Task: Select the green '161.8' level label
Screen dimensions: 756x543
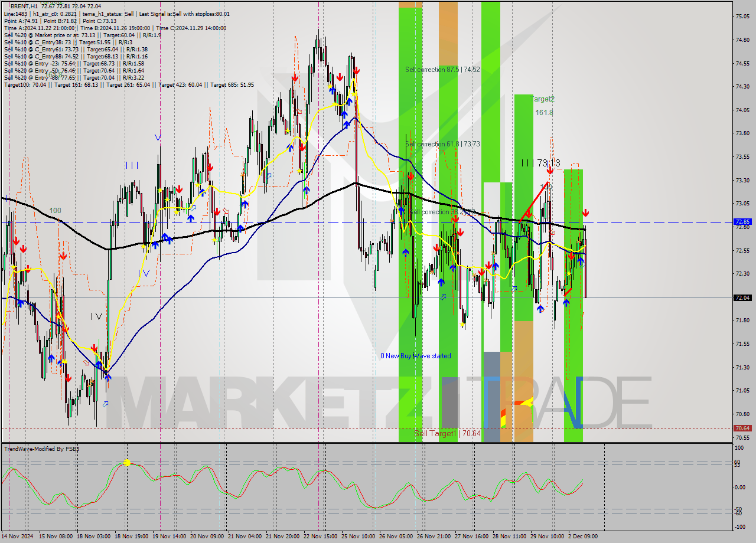Action: [x=544, y=112]
